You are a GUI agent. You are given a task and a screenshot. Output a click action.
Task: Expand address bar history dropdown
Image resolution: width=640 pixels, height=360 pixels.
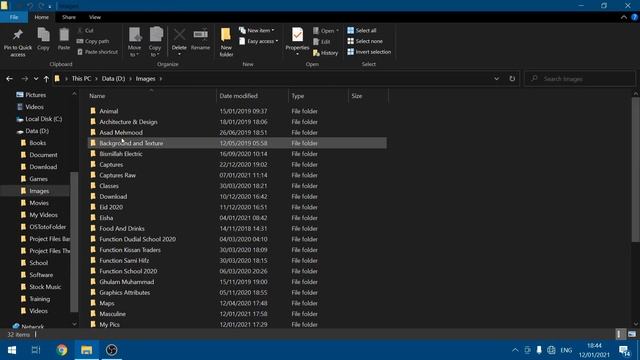click(x=496, y=79)
